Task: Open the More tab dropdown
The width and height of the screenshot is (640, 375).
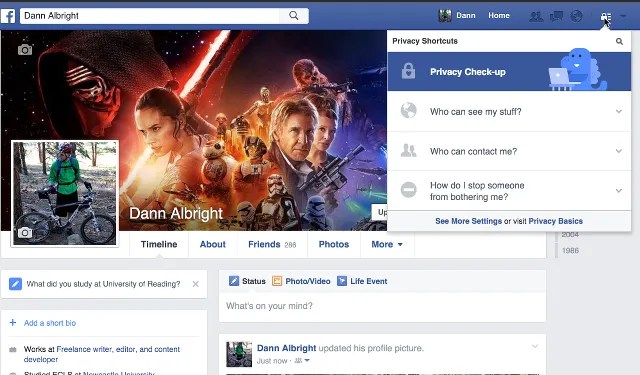Action: [387, 244]
